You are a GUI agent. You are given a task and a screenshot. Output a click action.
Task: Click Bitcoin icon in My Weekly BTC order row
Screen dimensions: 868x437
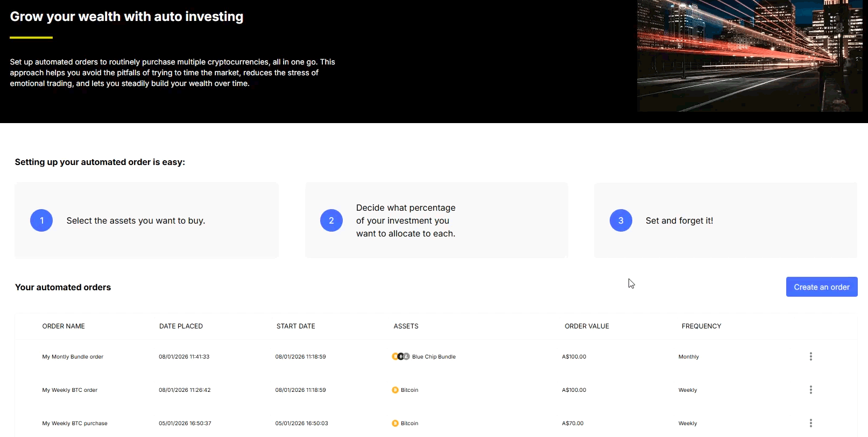(x=395, y=390)
